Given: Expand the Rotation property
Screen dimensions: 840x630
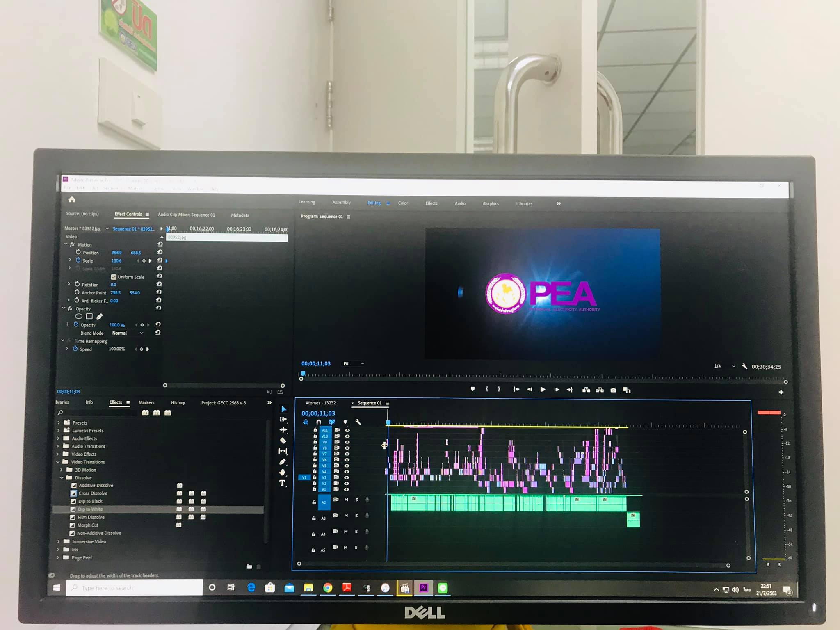Looking at the screenshot, I should (x=69, y=284).
